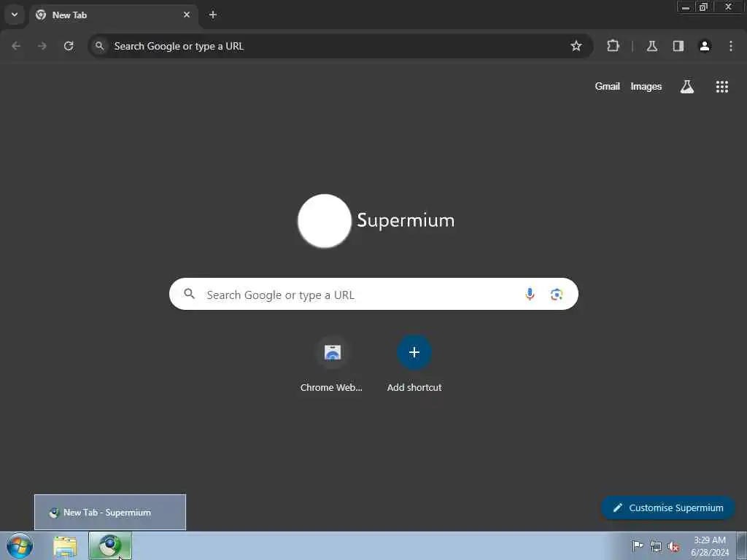
Task: Open the Google apps grid
Action: tap(722, 87)
